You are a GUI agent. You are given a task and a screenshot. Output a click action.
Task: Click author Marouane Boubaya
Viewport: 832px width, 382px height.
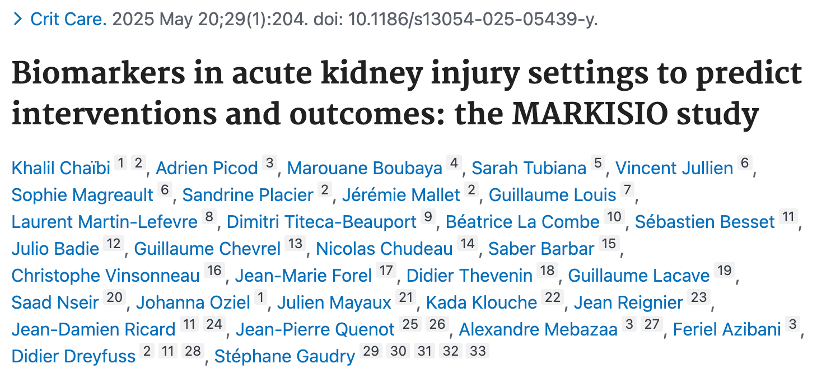[x=365, y=168]
